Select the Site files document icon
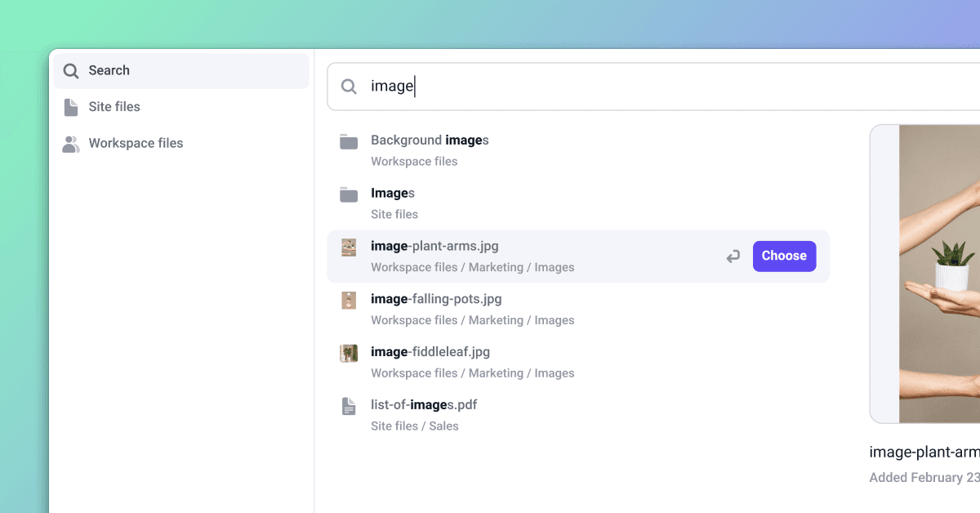This screenshot has width=980, height=513. pyautogui.click(x=70, y=106)
